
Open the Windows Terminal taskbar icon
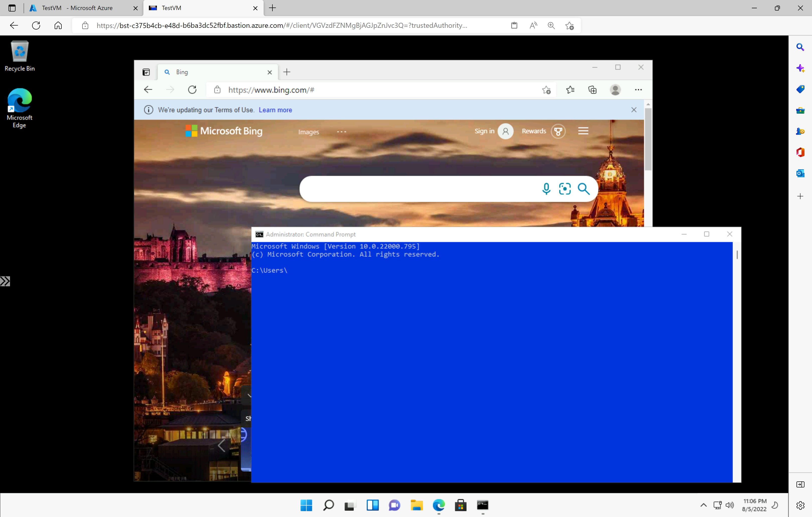pos(482,505)
